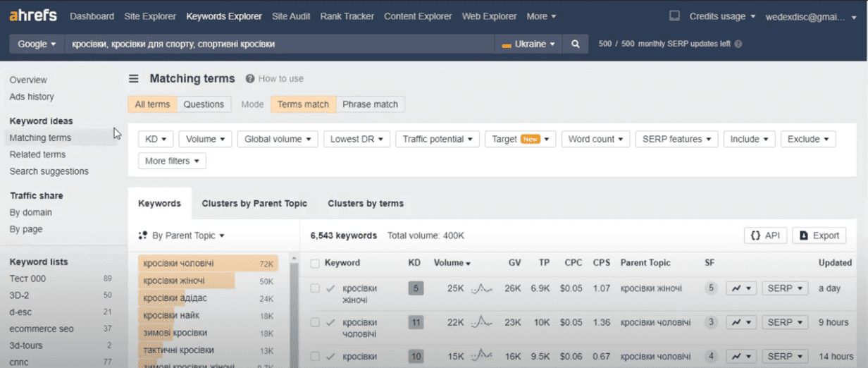The image size is (868, 368).
Task: Click the monitor icon near Credits usage
Action: click(x=674, y=16)
